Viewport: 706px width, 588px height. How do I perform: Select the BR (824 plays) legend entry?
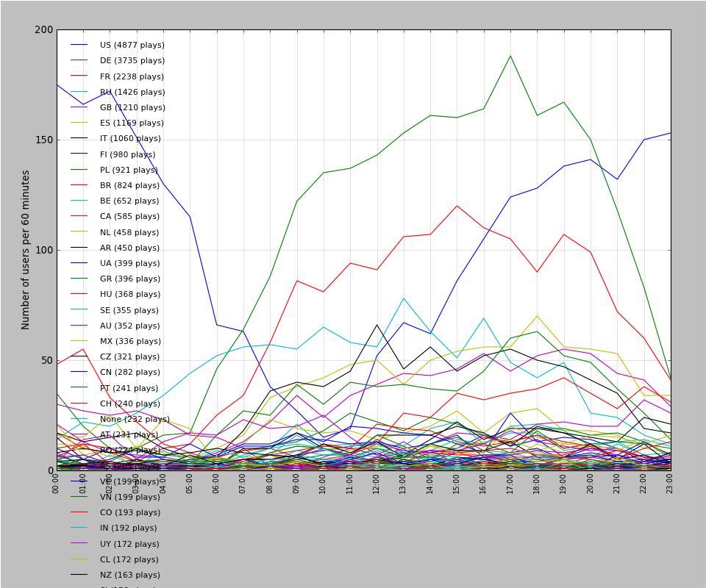point(129,186)
